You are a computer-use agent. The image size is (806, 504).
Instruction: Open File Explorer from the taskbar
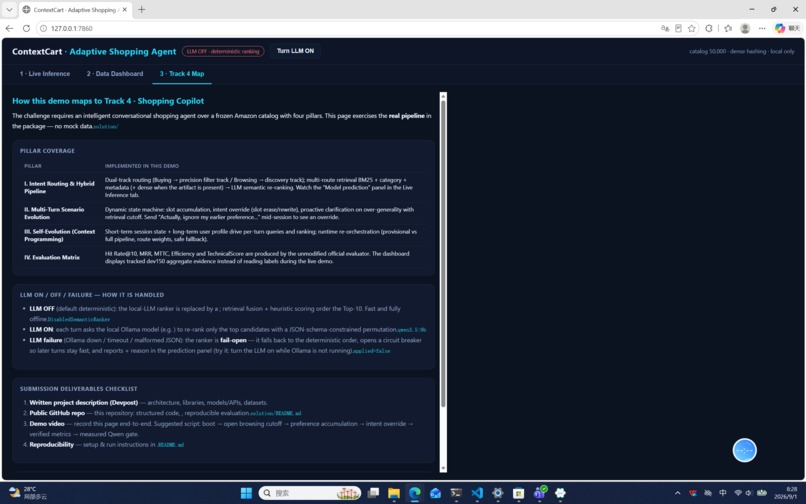click(x=394, y=493)
